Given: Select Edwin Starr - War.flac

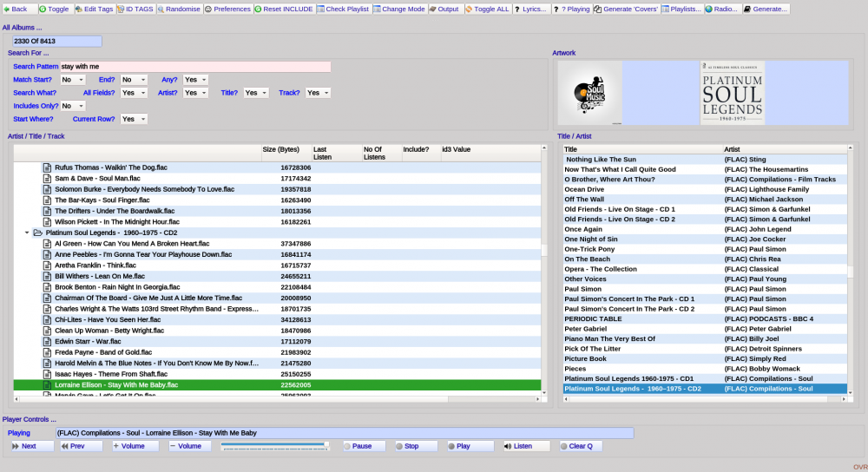Looking at the screenshot, I should click(277, 341).
